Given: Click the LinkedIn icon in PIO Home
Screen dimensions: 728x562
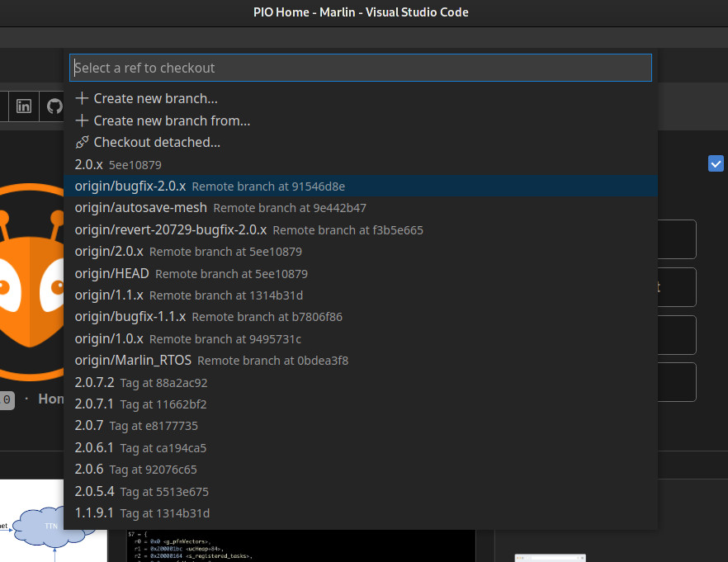Looking at the screenshot, I should (24, 106).
